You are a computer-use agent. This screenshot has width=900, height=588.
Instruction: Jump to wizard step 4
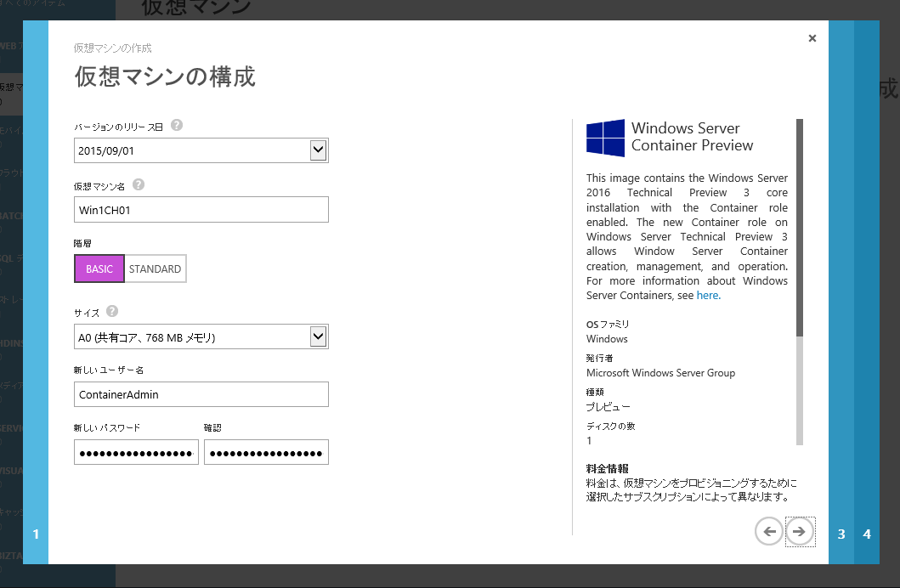point(867,534)
